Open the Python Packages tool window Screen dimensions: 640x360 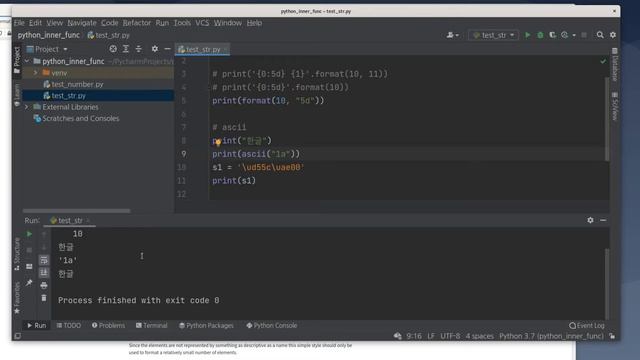click(x=206, y=325)
